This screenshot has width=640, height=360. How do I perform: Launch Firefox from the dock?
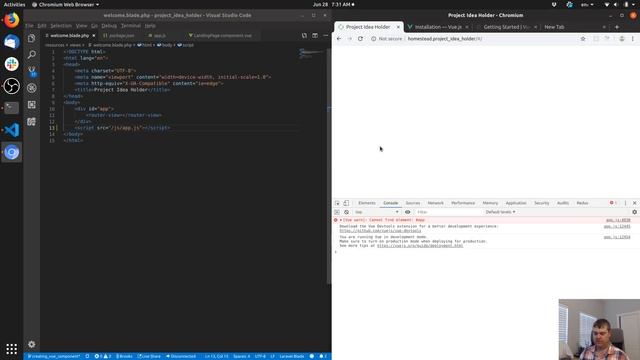tap(11, 20)
